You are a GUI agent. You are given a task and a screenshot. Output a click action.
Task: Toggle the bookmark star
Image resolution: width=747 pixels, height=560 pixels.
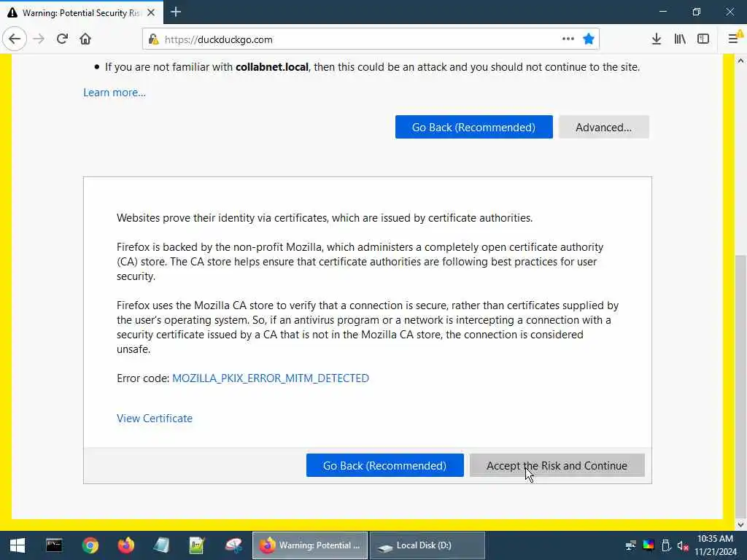point(589,39)
